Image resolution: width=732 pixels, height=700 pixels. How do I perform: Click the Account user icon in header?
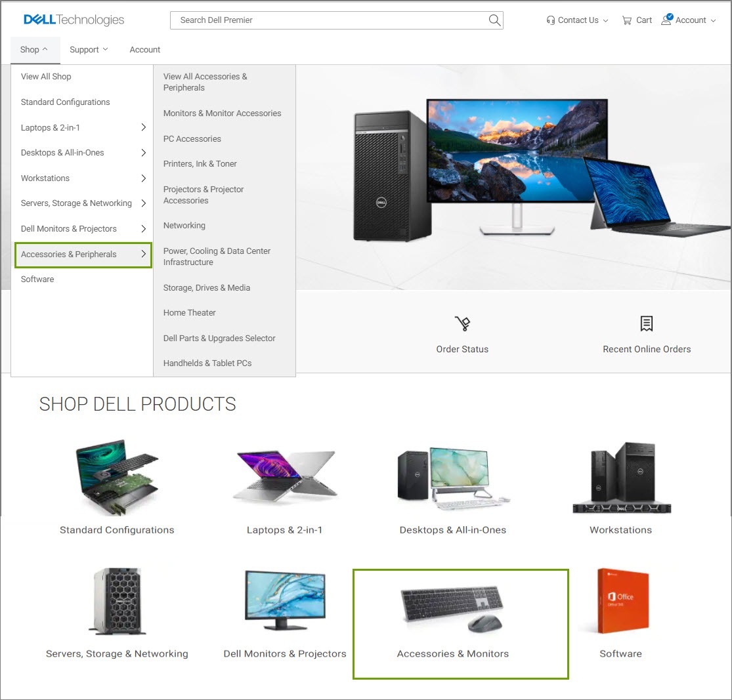pyautogui.click(x=666, y=20)
